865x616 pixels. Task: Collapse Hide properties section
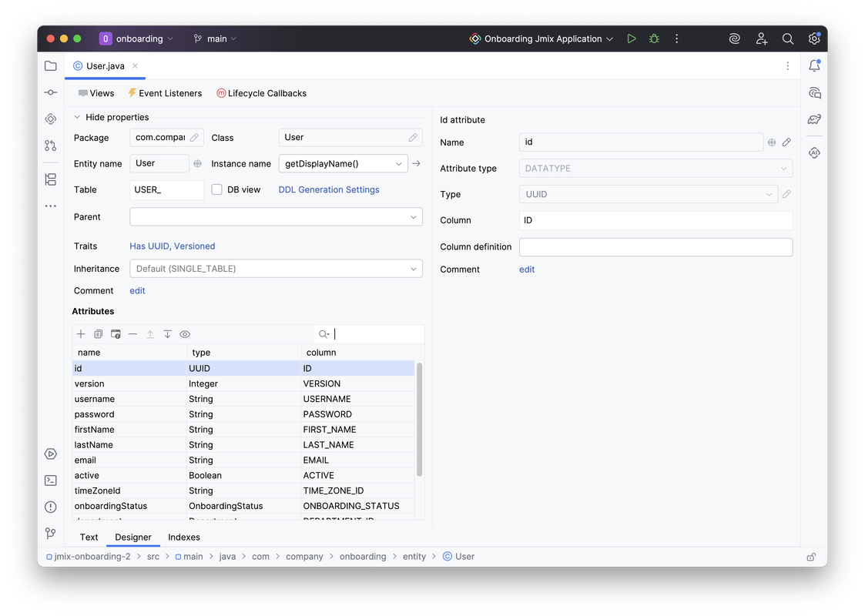click(x=77, y=117)
